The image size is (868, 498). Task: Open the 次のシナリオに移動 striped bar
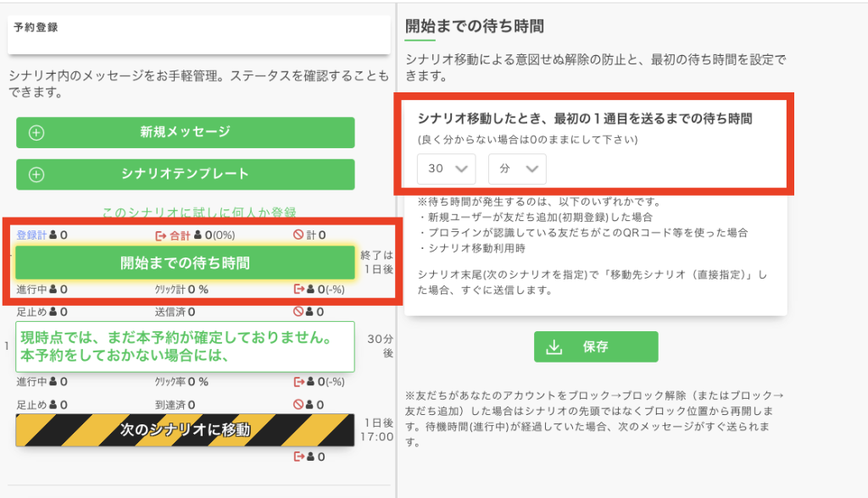click(185, 430)
